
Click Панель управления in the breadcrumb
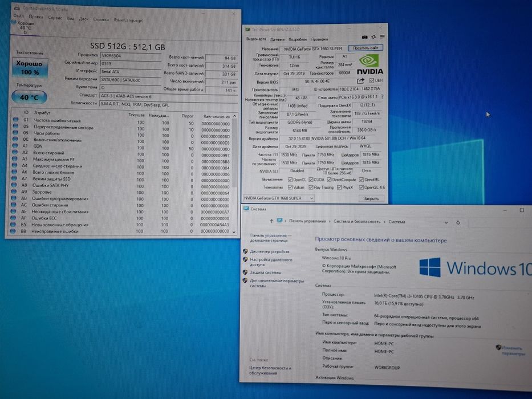pyautogui.click(x=307, y=221)
